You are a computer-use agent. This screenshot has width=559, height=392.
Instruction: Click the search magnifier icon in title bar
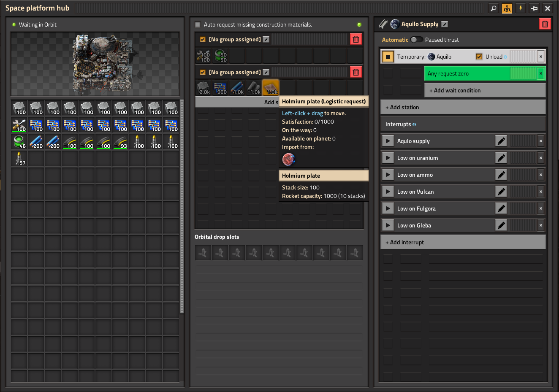(x=493, y=8)
